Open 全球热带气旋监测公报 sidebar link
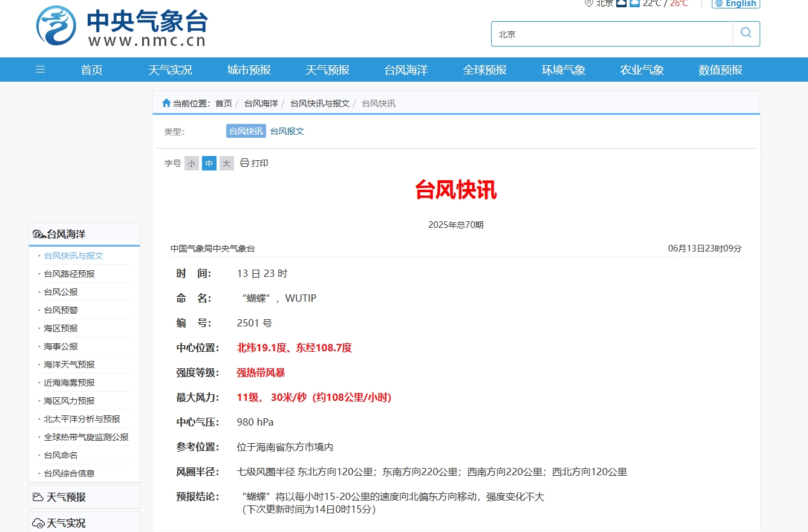 point(86,437)
